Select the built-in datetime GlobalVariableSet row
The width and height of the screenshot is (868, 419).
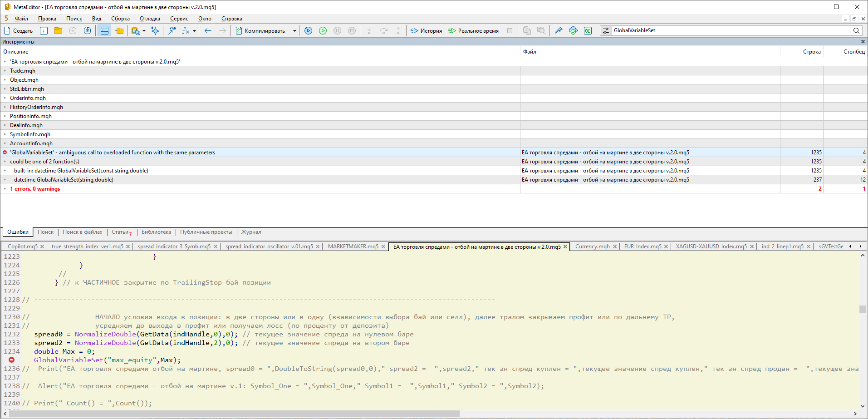point(434,171)
